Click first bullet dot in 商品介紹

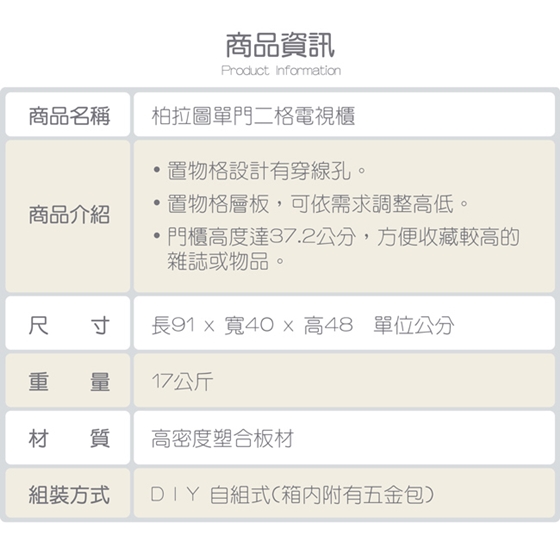pos(156,169)
